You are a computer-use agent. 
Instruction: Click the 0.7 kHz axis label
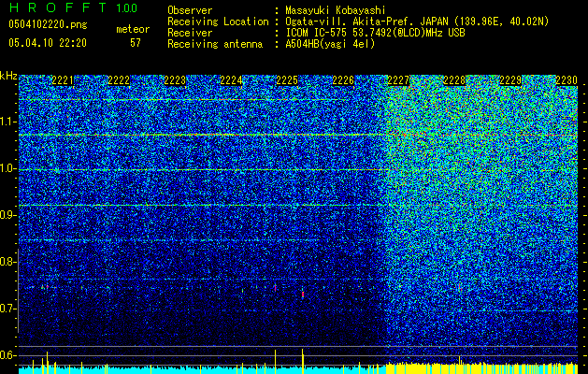click(7, 309)
